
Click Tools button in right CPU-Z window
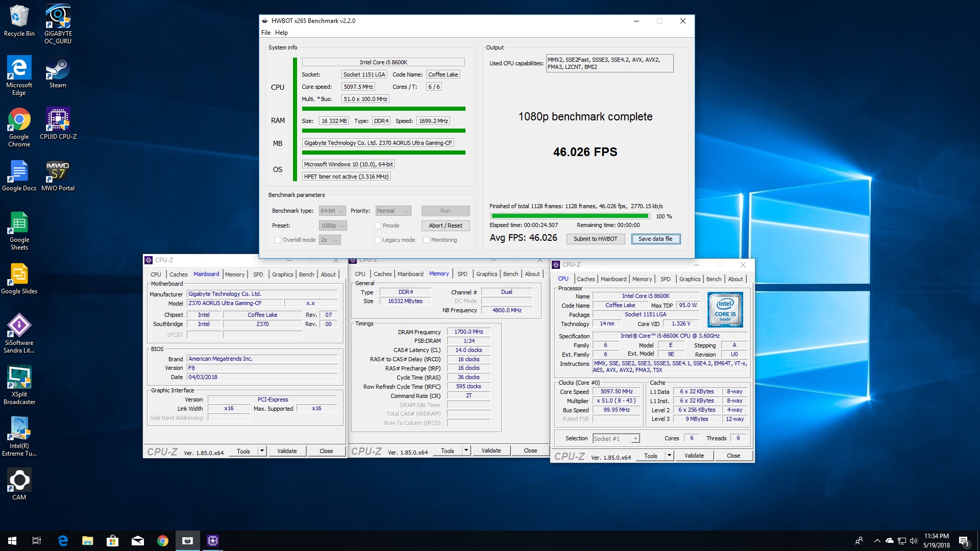click(x=651, y=456)
